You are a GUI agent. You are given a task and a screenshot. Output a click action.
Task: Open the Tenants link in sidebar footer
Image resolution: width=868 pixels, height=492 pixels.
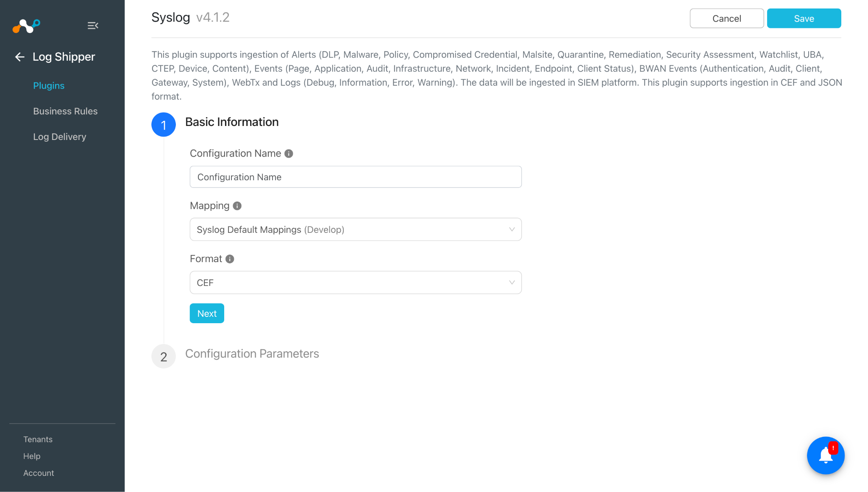(x=38, y=439)
